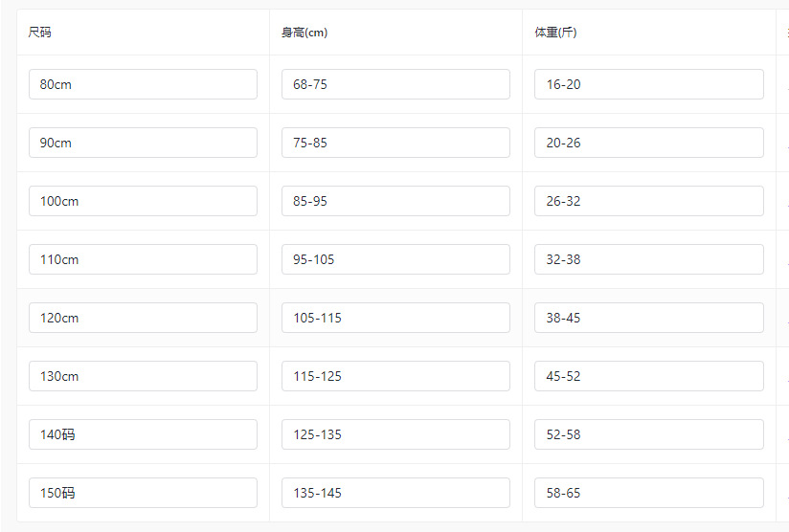This screenshot has height=532, width=789.
Task: Select the height field with 68-75
Action: point(395,84)
